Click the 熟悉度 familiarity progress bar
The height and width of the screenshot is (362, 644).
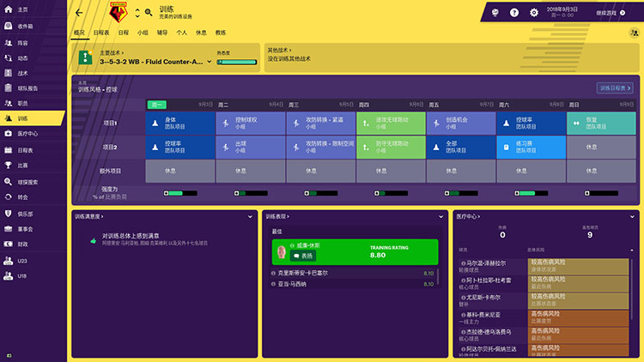237,61
